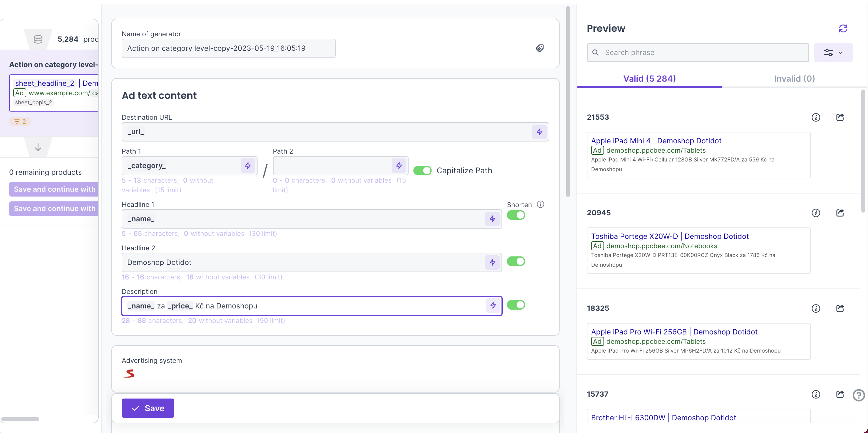Screen dimensions: 868x433
Task: Click the Shorten info icon
Action: point(541,204)
